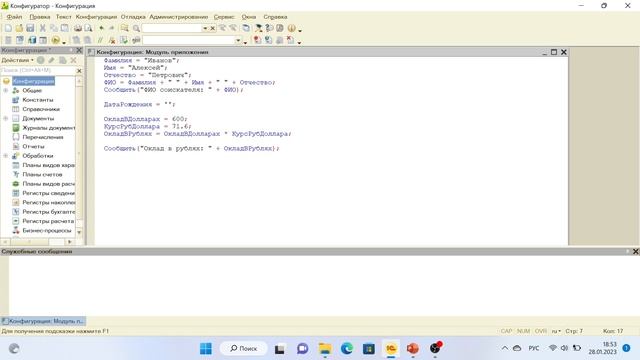This screenshot has width=640, height=360.
Task: Show hidden tray icons chevron
Action: (505, 348)
